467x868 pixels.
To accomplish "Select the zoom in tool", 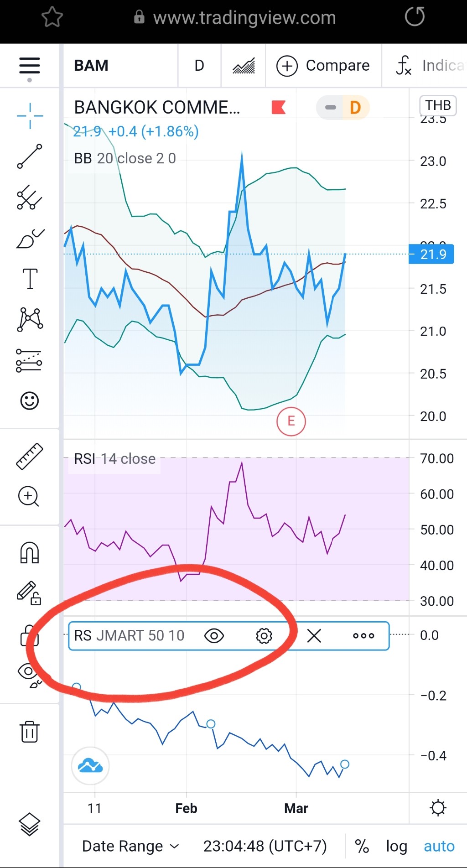I will (x=29, y=496).
